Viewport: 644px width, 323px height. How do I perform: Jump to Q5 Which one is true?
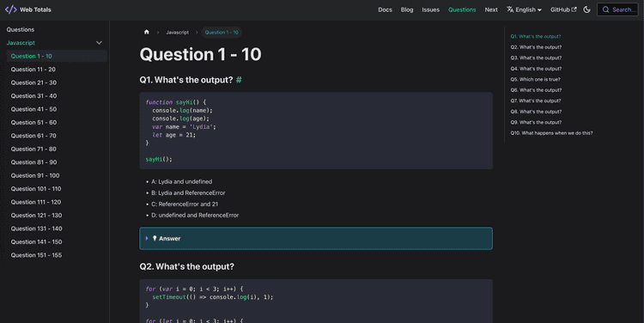(x=535, y=79)
